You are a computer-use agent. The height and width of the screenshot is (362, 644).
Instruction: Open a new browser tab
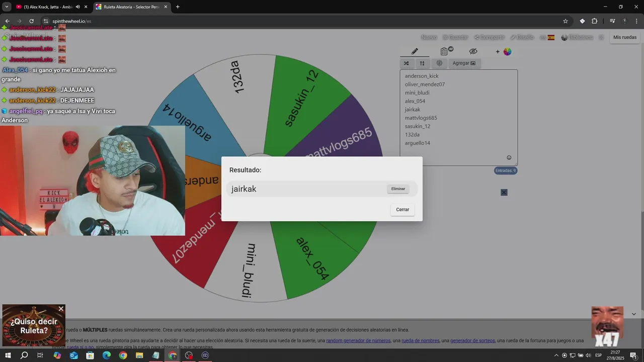(178, 7)
